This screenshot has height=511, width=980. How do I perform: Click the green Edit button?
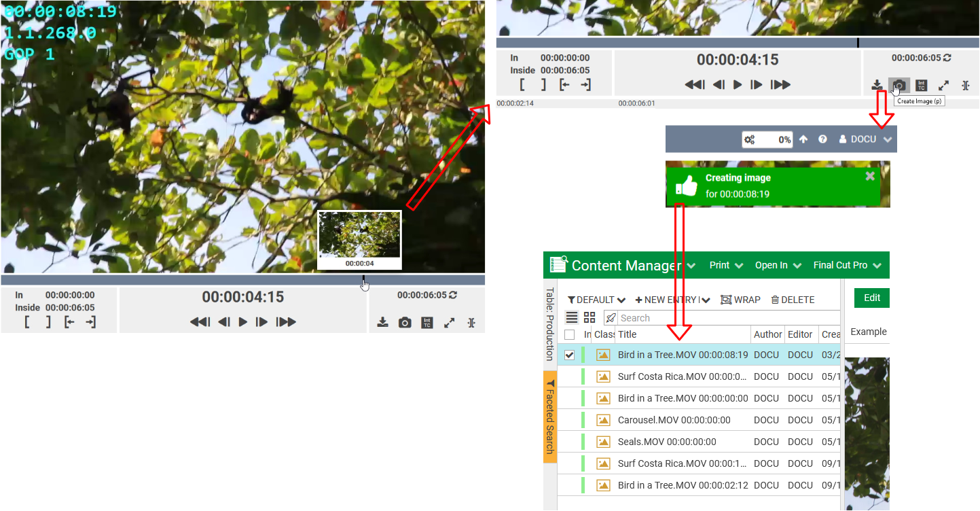(x=871, y=298)
